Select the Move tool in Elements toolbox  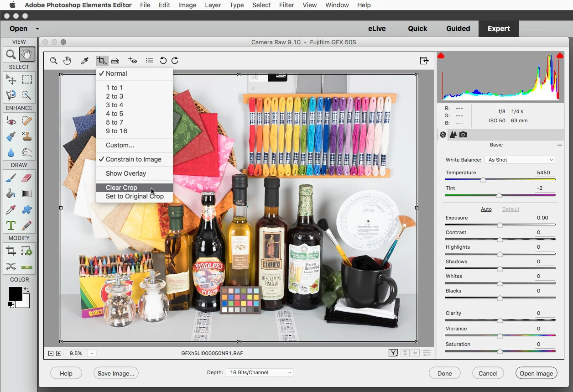pyautogui.click(x=11, y=80)
